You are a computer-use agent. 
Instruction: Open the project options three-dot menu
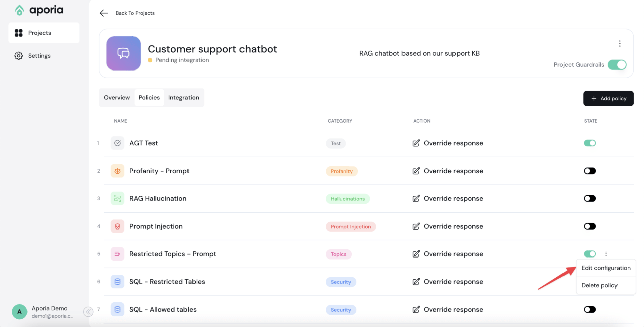coord(620,43)
